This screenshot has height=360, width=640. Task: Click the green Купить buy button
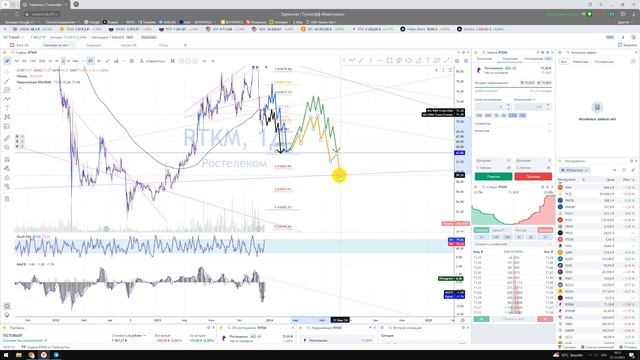coord(493,176)
